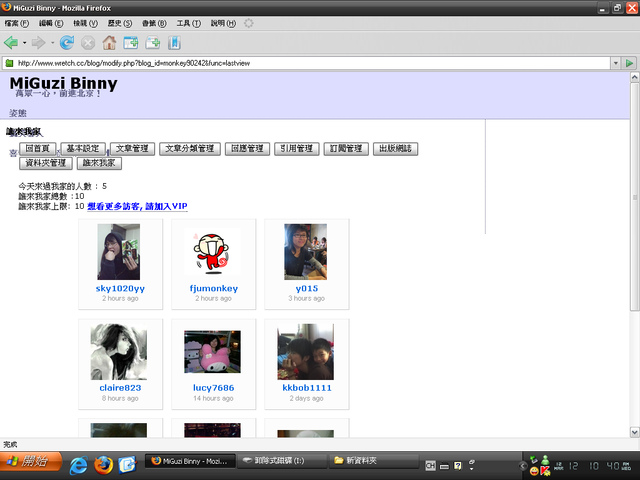
Task: Click the red K antivirus tray icon
Action: click(x=545, y=471)
